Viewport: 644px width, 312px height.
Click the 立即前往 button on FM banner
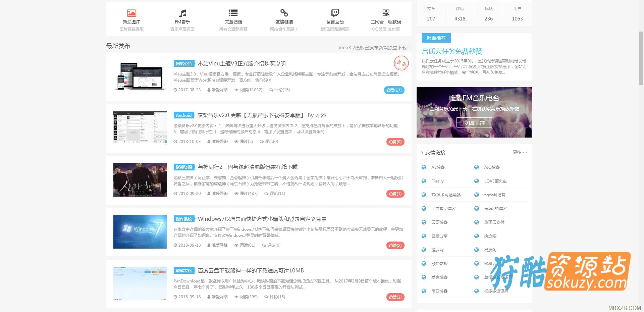point(474,123)
